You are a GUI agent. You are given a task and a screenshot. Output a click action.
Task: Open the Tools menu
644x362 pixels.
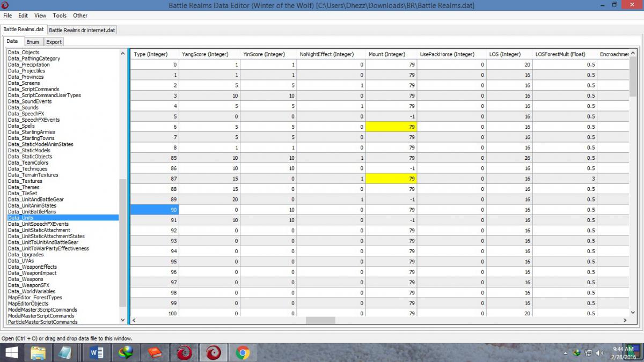60,16
